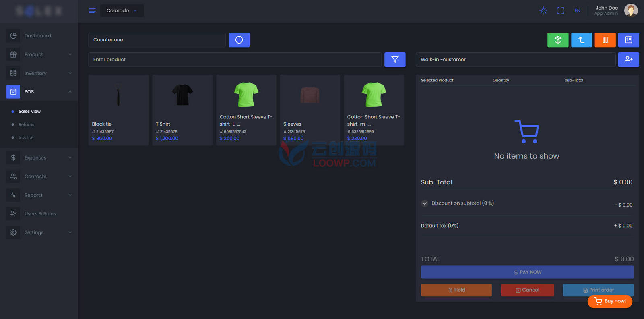Viewport: 644px width, 319px height.
Task: Click the Buy now! button
Action: (x=610, y=301)
